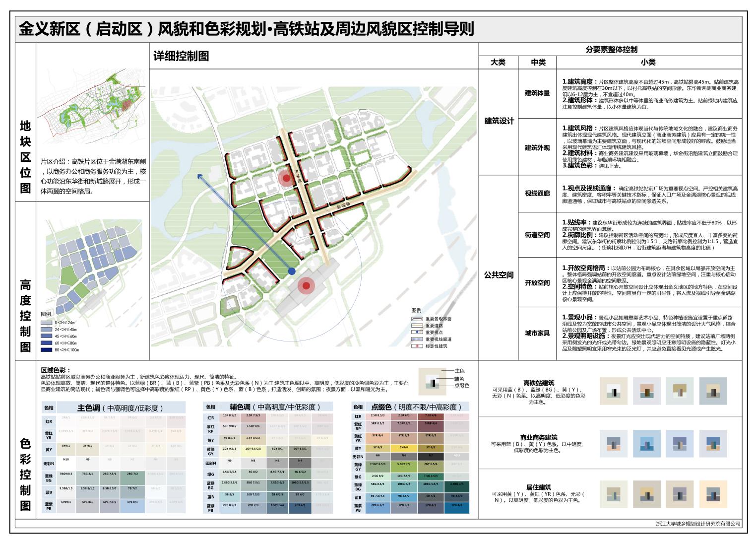Click the second 商业商务建筑 color sample thumbnail
756x541 pixels.
(647, 443)
